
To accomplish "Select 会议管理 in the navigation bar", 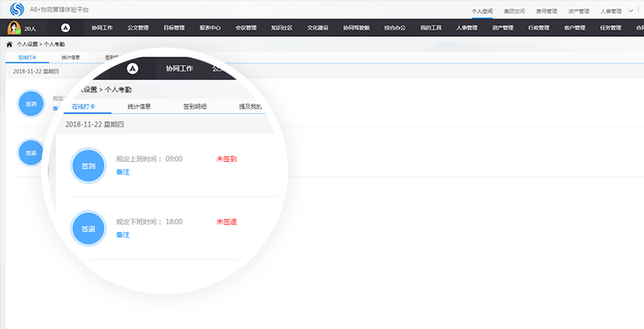I will 246,28.
